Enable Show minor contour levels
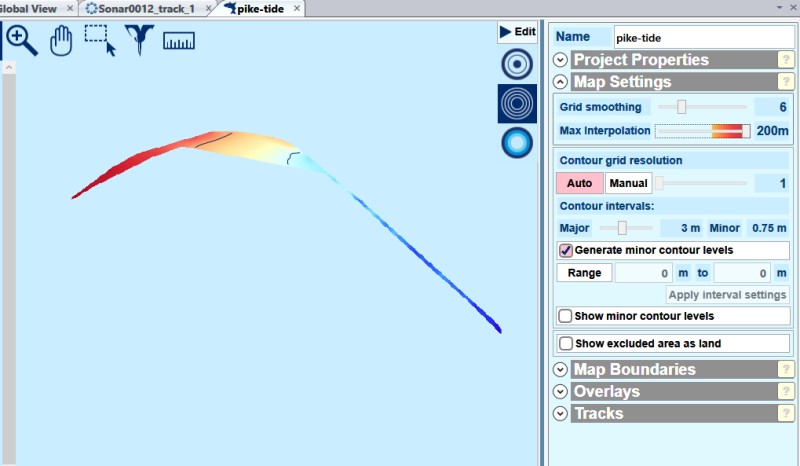Image resolution: width=800 pixels, height=466 pixels. pos(566,316)
